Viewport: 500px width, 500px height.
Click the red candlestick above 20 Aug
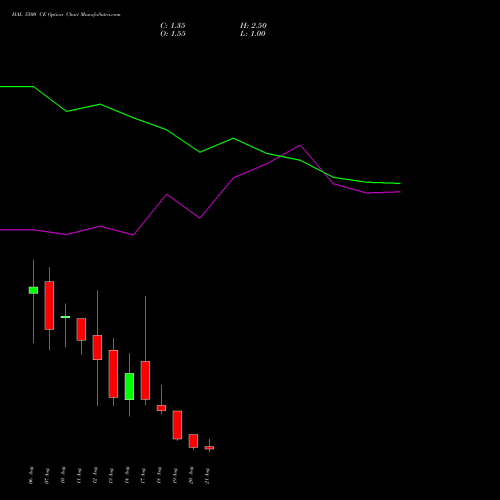(x=193, y=441)
